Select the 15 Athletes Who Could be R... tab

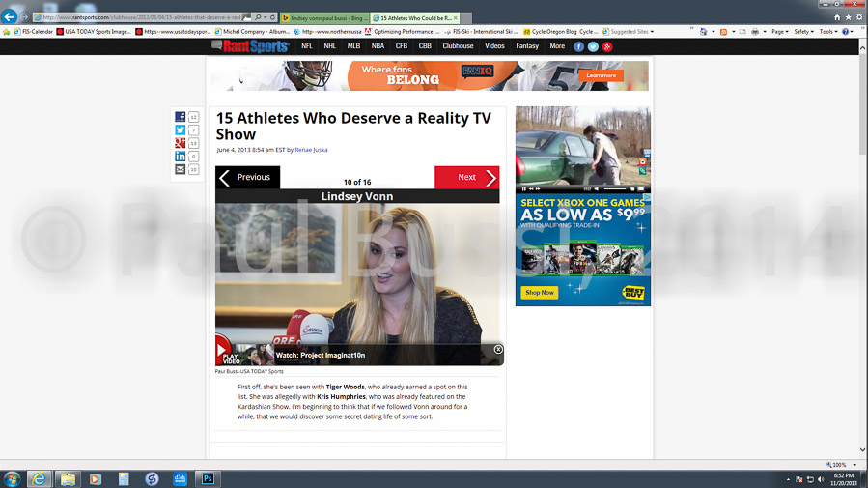click(415, 18)
